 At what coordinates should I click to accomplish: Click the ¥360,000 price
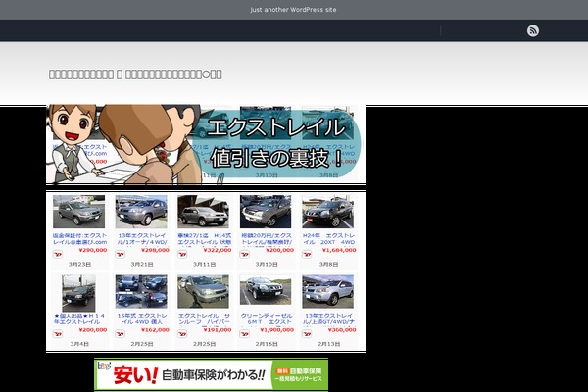[x=342, y=329]
